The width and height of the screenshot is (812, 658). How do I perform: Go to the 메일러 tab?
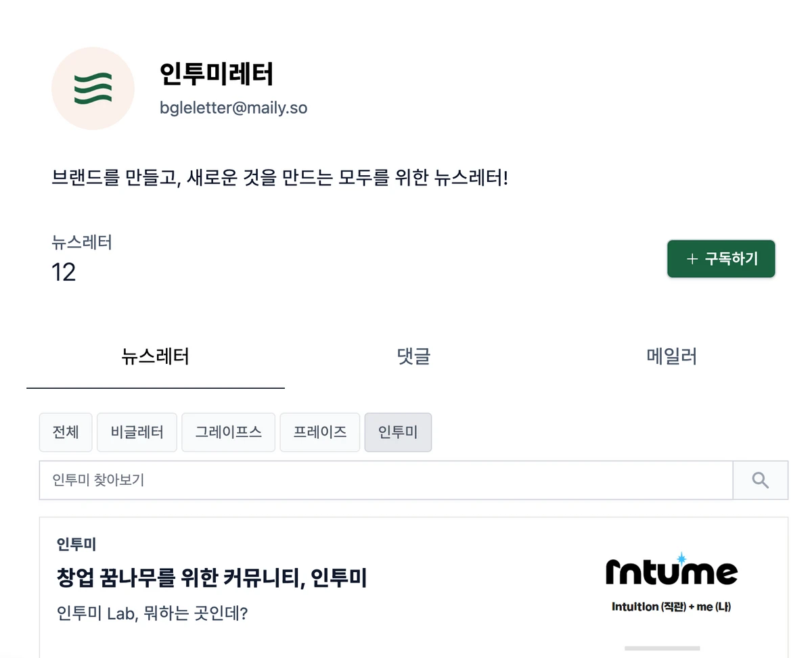pyautogui.click(x=671, y=356)
